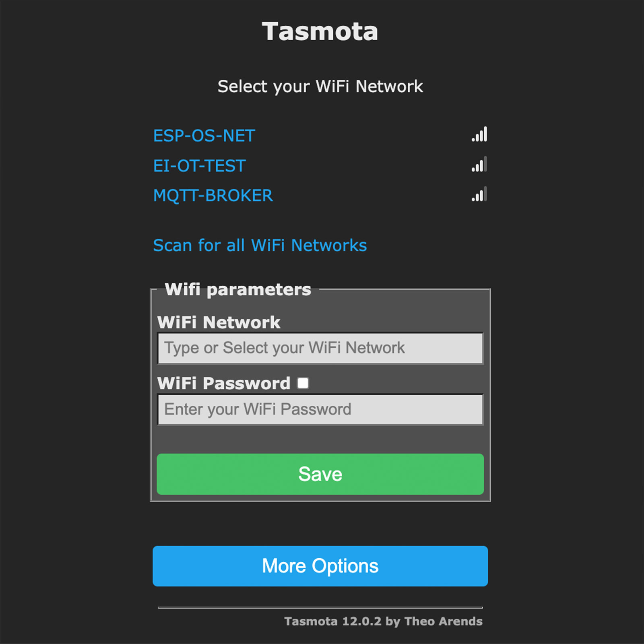Image resolution: width=644 pixels, height=644 pixels.
Task: Toggle the show WiFi Password checkbox
Action: coord(303,383)
